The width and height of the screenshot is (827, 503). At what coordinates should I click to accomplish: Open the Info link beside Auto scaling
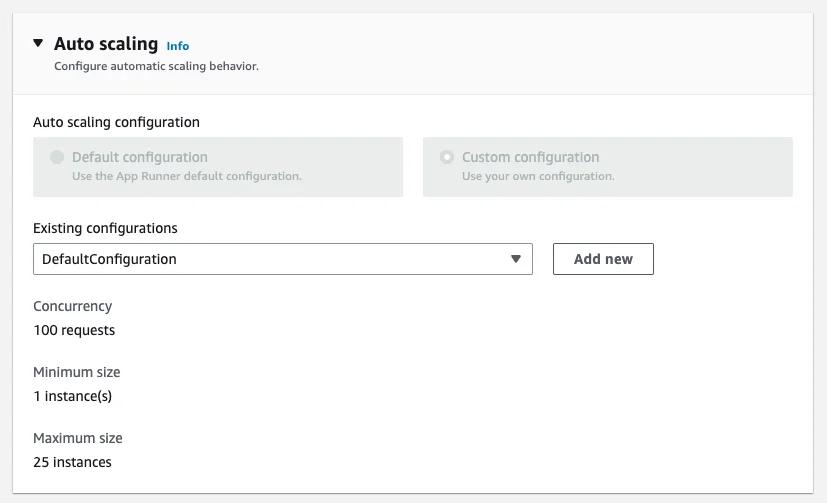point(177,46)
